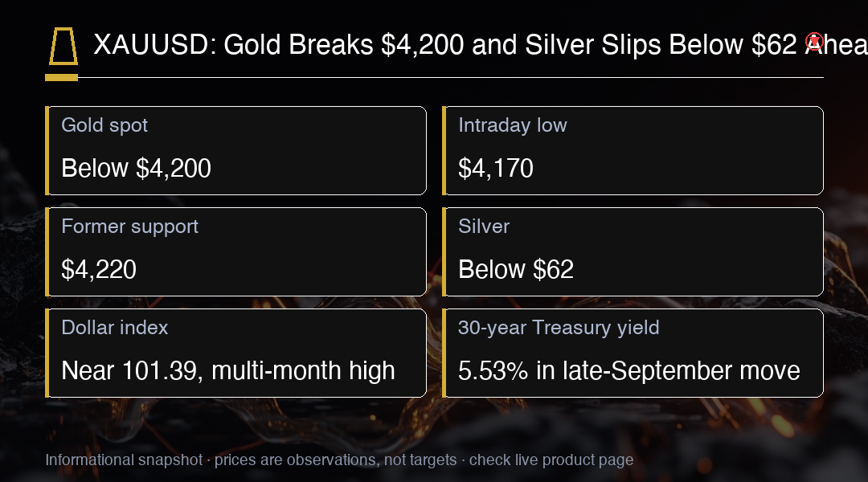This screenshot has width=868, height=482.
Task: Click the XAUUSD headline text
Action: (481, 45)
